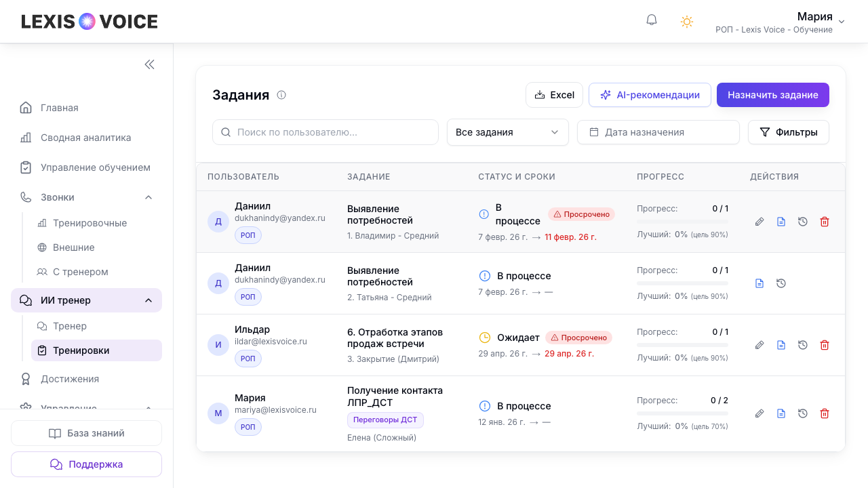This screenshot has width=868, height=488.
Task: Click the 2. Татьяна - Средний scenario
Action: point(389,298)
